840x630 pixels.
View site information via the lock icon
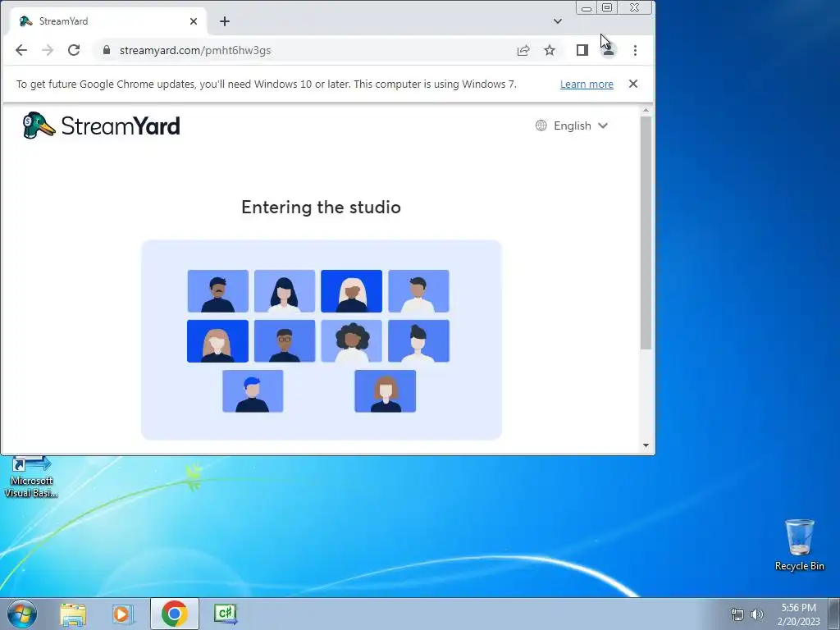[107, 50]
